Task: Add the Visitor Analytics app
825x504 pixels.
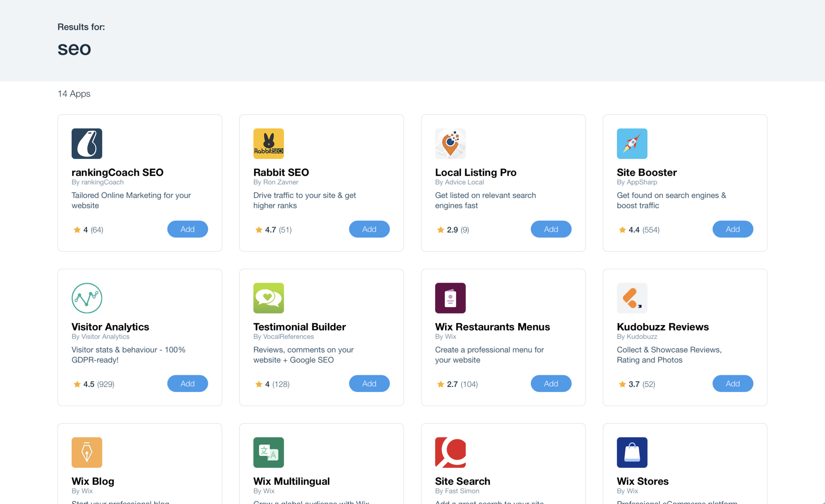Action: click(187, 384)
